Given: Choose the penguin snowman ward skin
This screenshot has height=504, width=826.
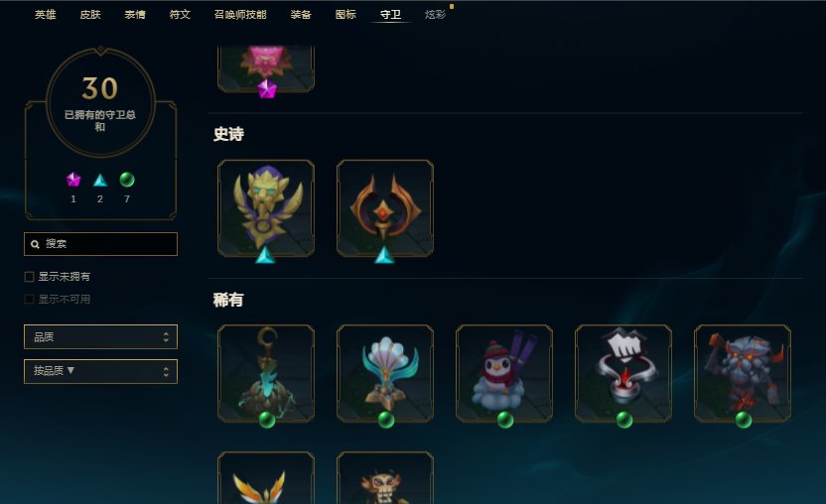Looking at the screenshot, I should click(x=504, y=373).
